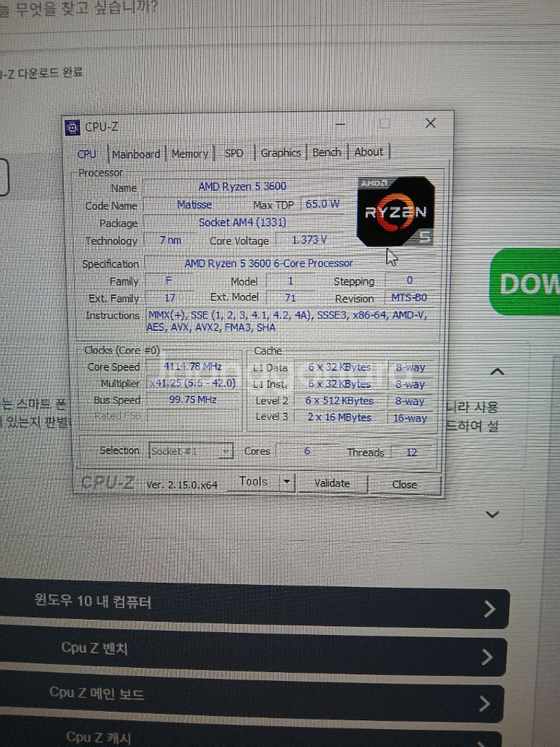Screen dimensions: 560x747
Task: Open the Cpu Z 메인 보드 link
Action: click(x=250, y=696)
